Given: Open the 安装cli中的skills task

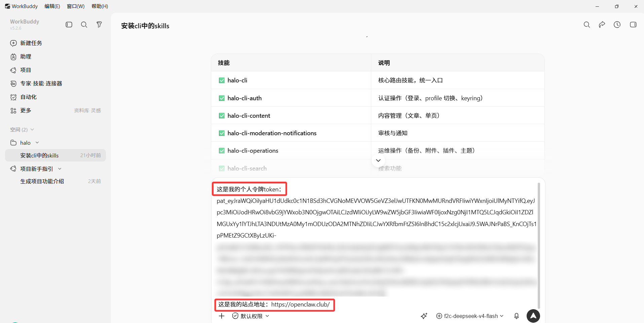Looking at the screenshot, I should click(x=55, y=155).
